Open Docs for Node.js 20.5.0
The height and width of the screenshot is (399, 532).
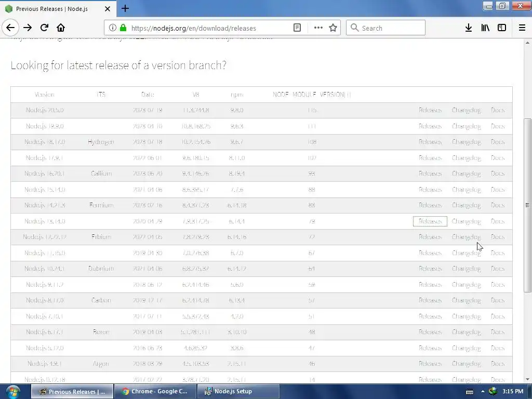tap(497, 110)
